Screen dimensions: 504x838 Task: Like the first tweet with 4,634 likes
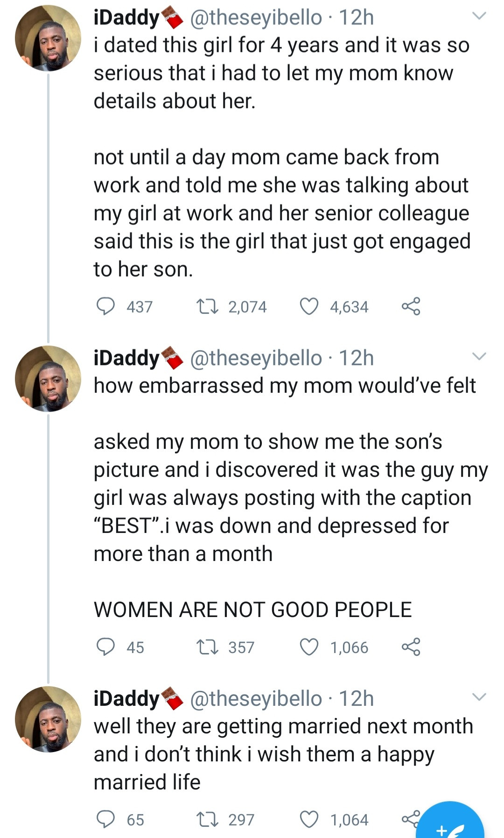[308, 306]
